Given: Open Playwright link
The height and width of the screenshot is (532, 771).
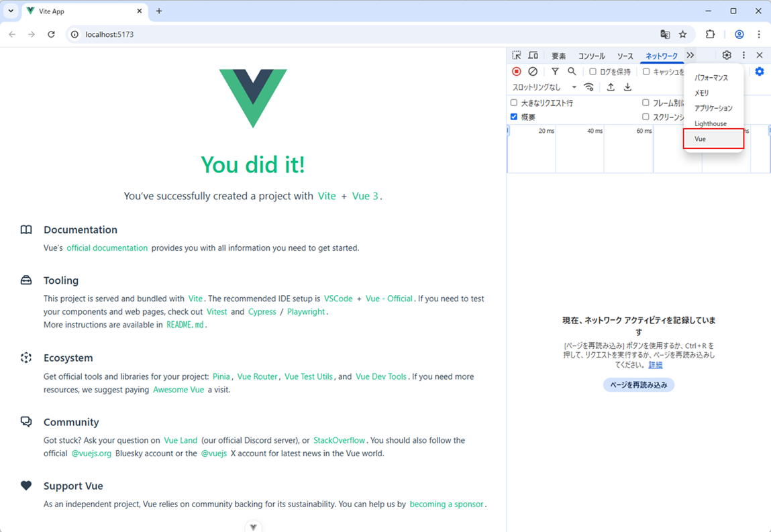Looking at the screenshot, I should (306, 312).
